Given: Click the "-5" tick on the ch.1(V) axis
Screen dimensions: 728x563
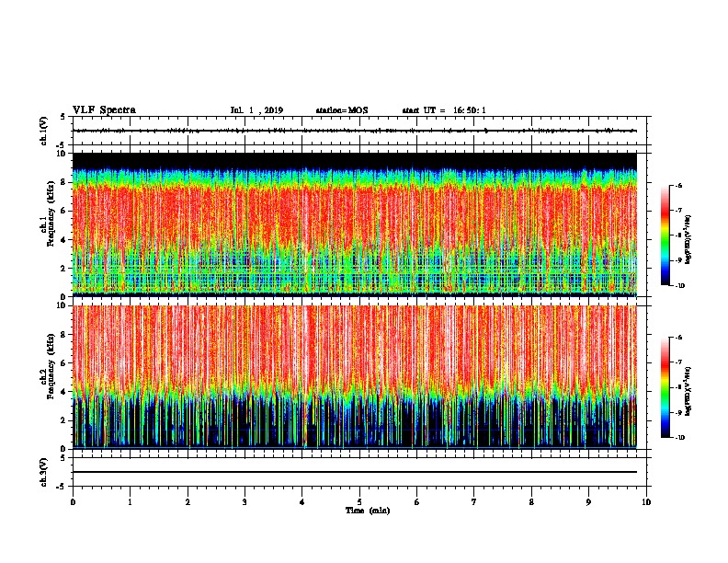Looking at the screenshot, I should [63, 145].
